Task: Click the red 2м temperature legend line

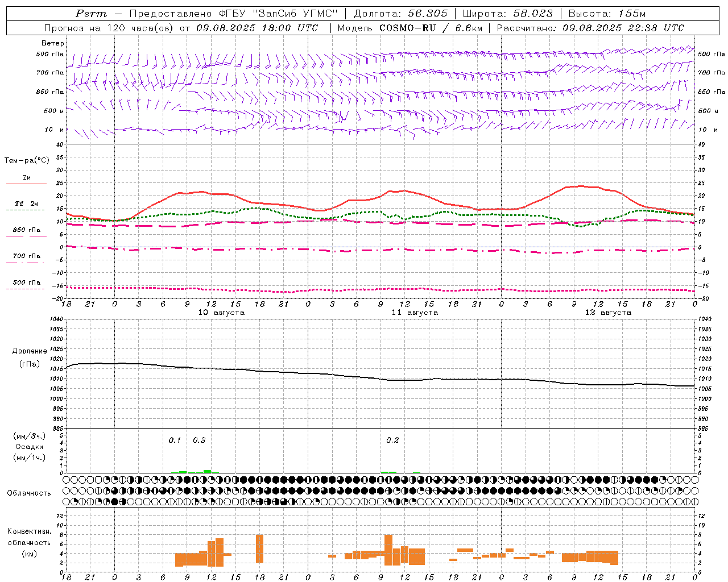Action: coord(26,184)
